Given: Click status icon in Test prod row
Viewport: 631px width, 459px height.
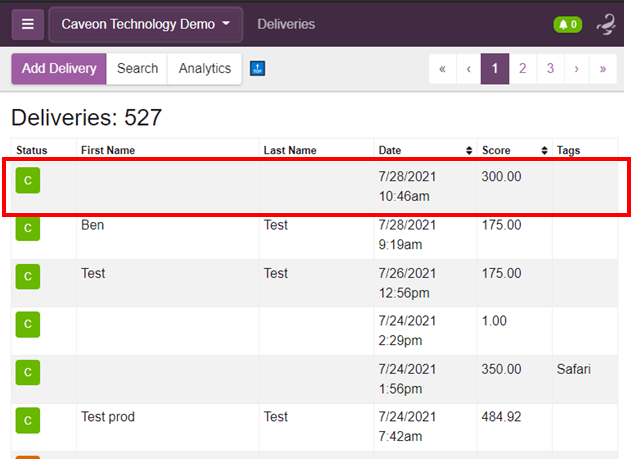Looking at the screenshot, I should (28, 420).
